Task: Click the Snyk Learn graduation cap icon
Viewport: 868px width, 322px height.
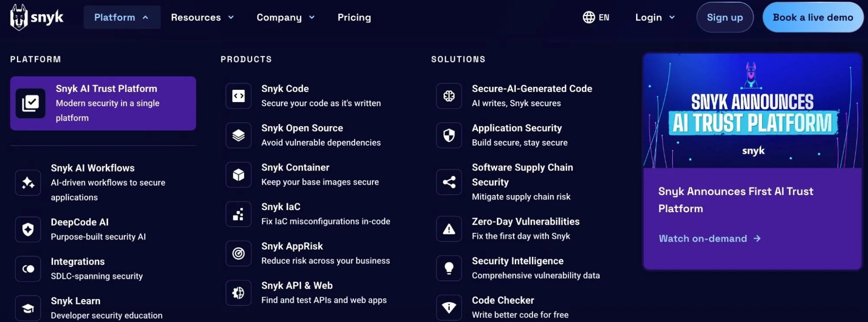Action: pyautogui.click(x=28, y=308)
